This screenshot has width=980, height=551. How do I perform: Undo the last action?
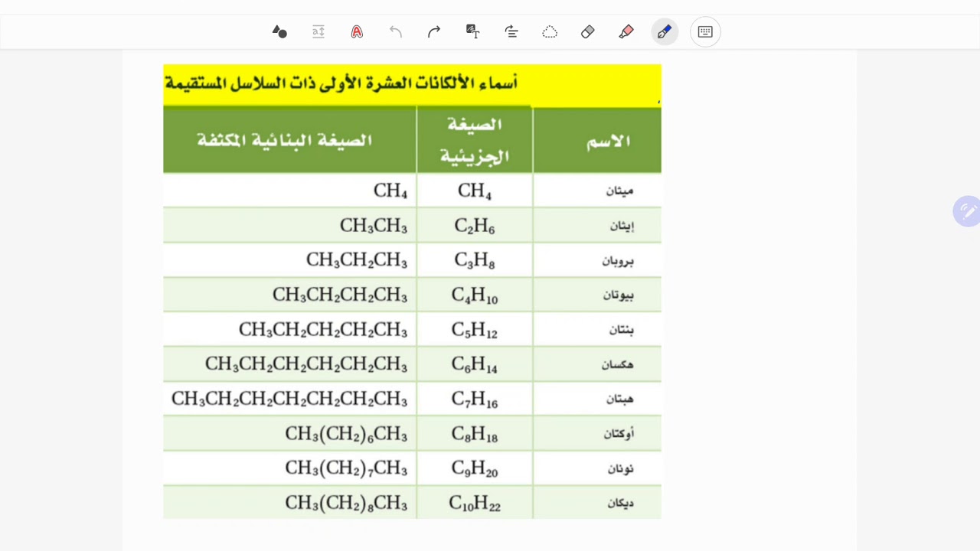click(395, 31)
